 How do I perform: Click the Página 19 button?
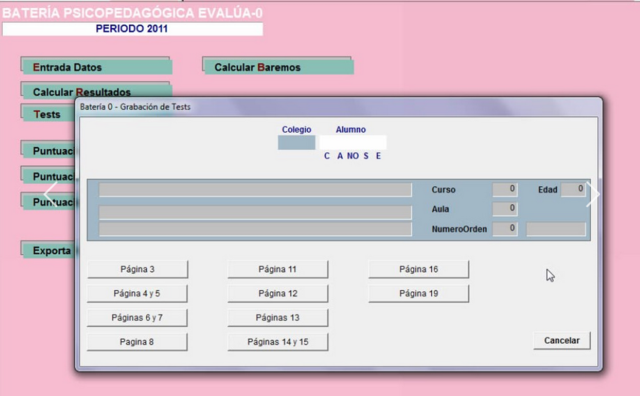[419, 294]
